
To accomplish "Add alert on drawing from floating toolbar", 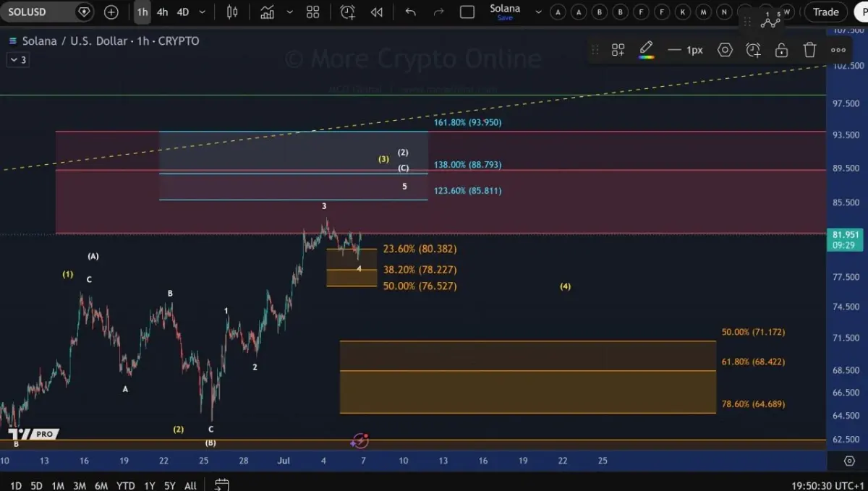I will coord(753,50).
